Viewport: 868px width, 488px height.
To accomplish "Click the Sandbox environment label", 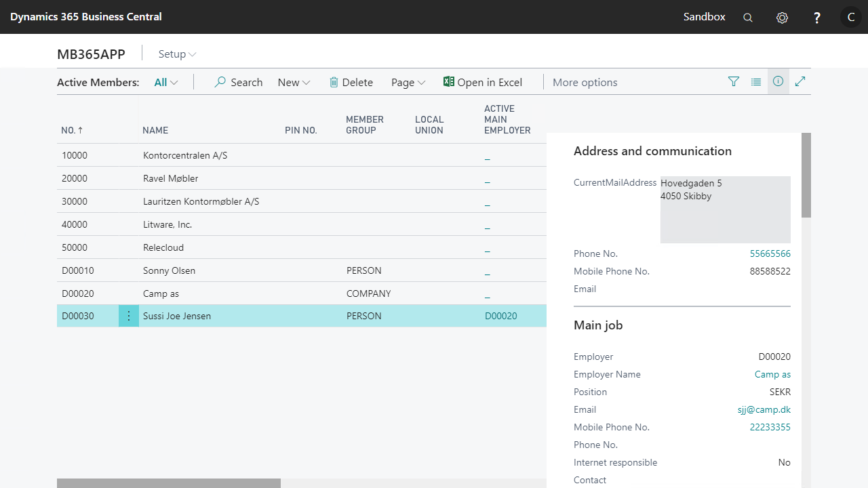I will (704, 17).
